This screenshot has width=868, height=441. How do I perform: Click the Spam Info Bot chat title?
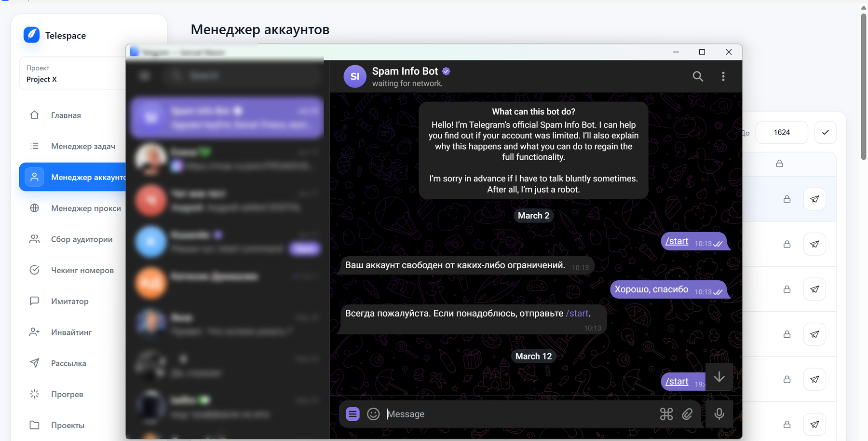[x=405, y=71]
